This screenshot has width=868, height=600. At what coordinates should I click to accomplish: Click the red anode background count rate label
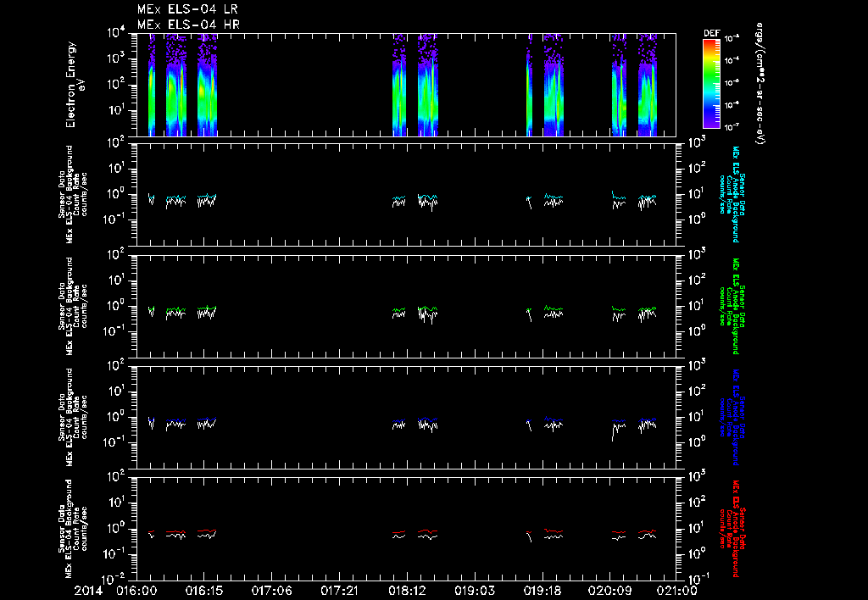pyautogui.click(x=732, y=529)
